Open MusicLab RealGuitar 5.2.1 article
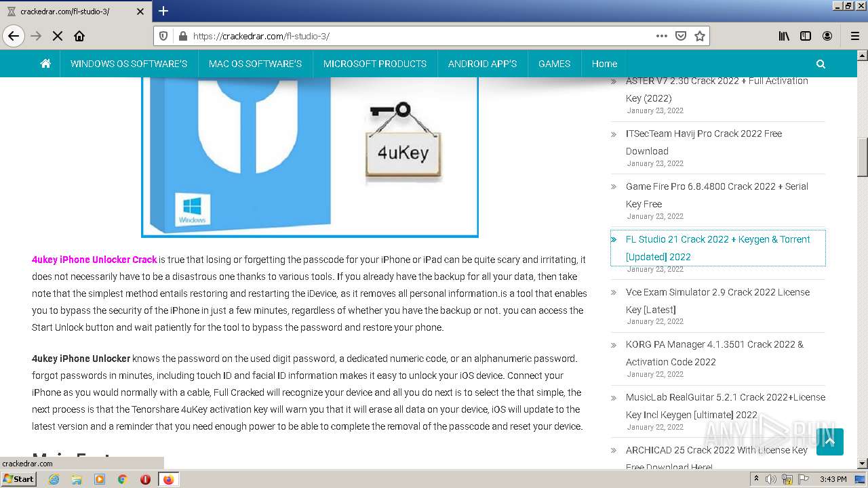The image size is (868, 488). point(726,406)
